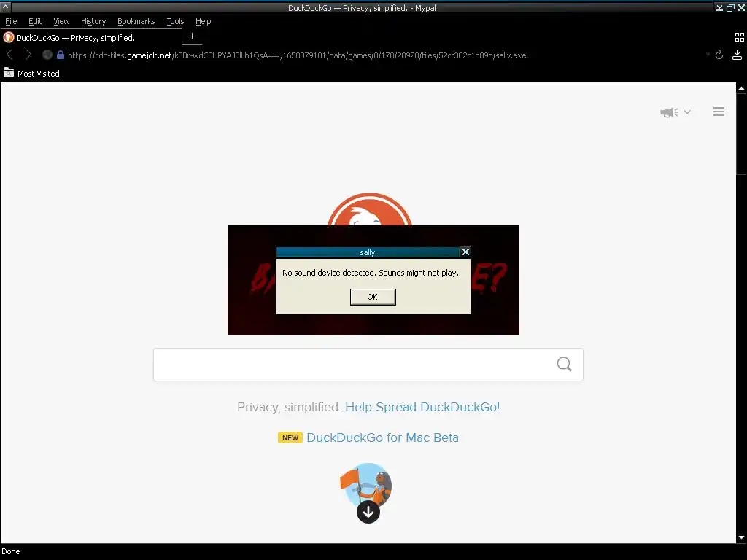Open window menu at title bar left
Image resolution: width=747 pixels, height=560 pixels.
[5, 7]
